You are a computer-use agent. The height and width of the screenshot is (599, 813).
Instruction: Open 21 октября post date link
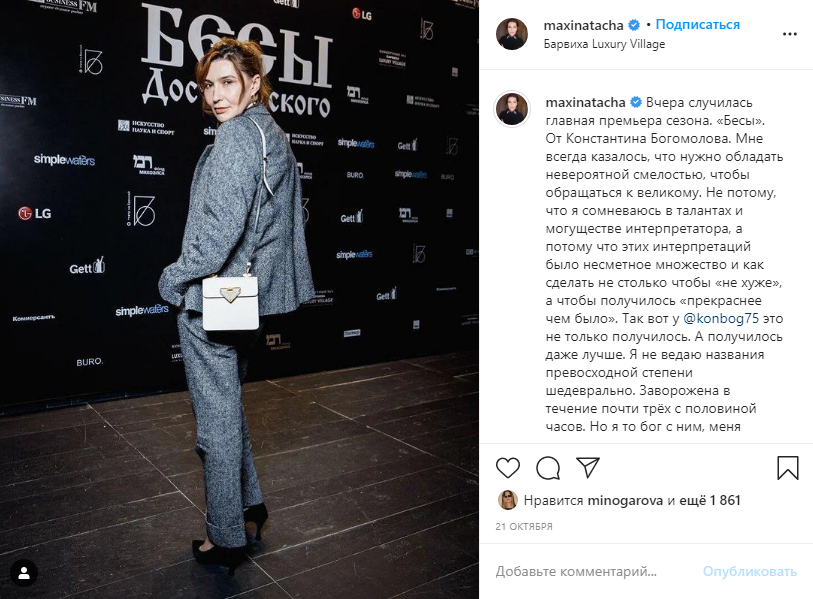pos(524,526)
